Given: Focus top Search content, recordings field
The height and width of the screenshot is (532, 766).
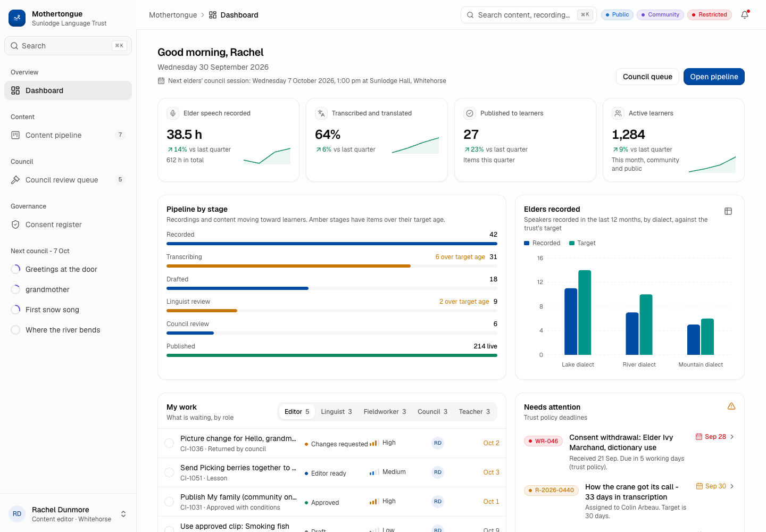Looking at the screenshot, I should (x=529, y=15).
